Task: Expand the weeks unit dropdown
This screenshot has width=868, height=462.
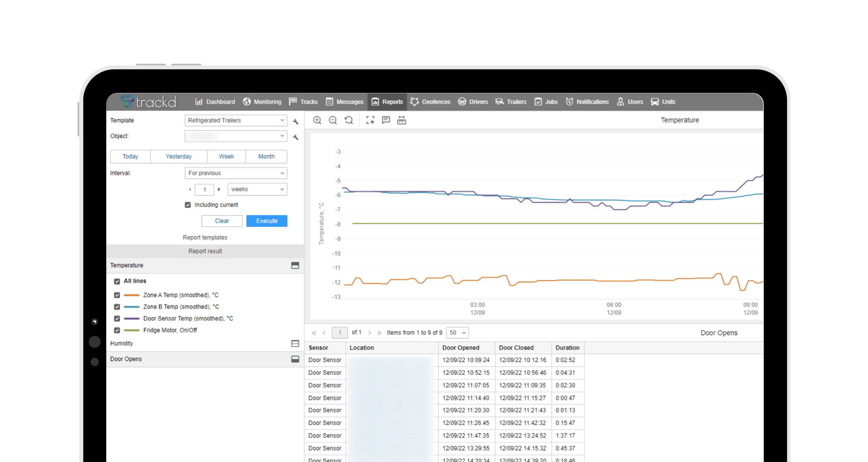Action: pyautogui.click(x=257, y=189)
